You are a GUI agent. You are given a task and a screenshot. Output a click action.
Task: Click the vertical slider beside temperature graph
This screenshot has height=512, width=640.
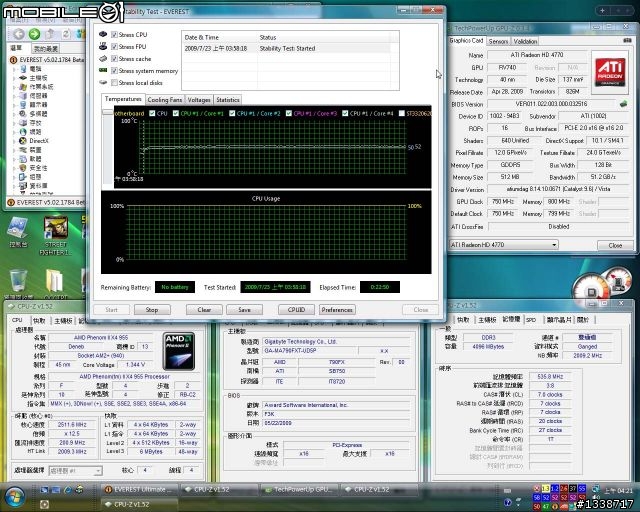[x=108, y=147]
